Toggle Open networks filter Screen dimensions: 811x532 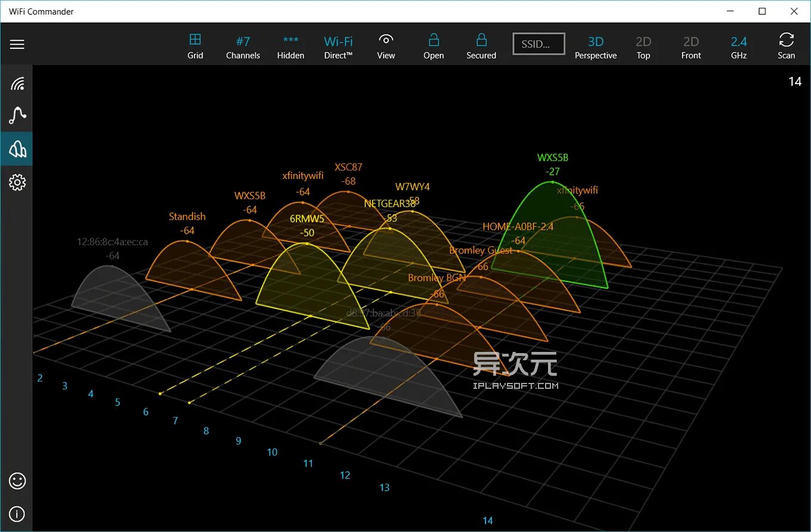tap(434, 47)
